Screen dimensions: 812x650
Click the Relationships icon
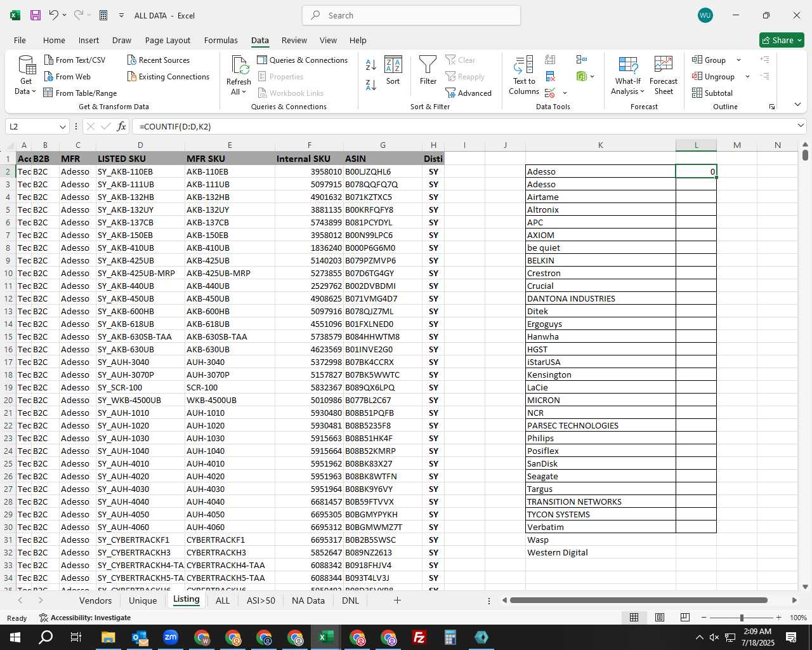(x=582, y=60)
